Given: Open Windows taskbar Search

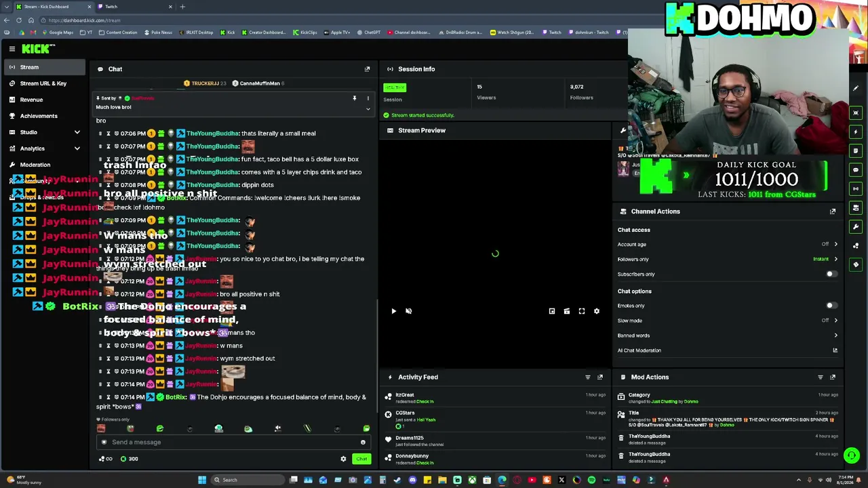Looking at the screenshot, I should tap(248, 480).
